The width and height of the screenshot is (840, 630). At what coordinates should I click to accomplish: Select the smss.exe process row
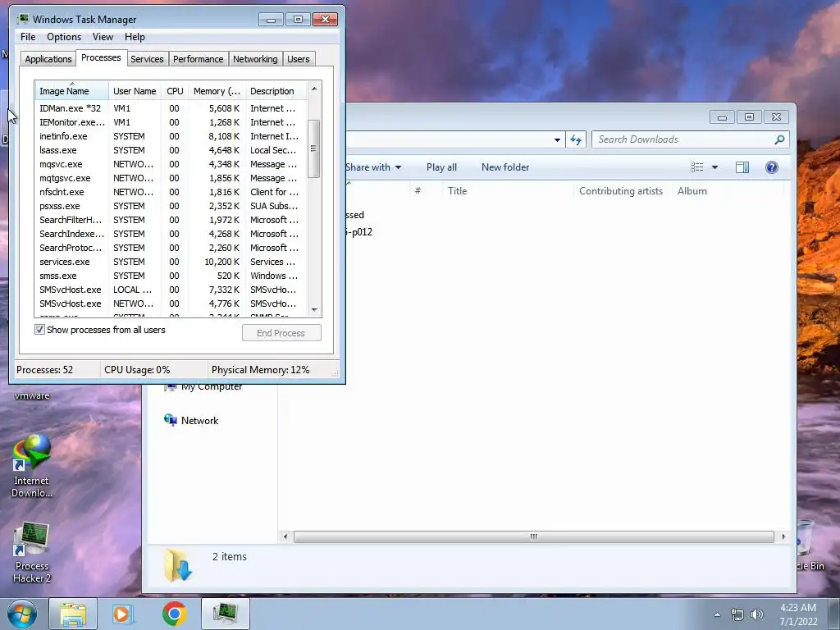171,276
